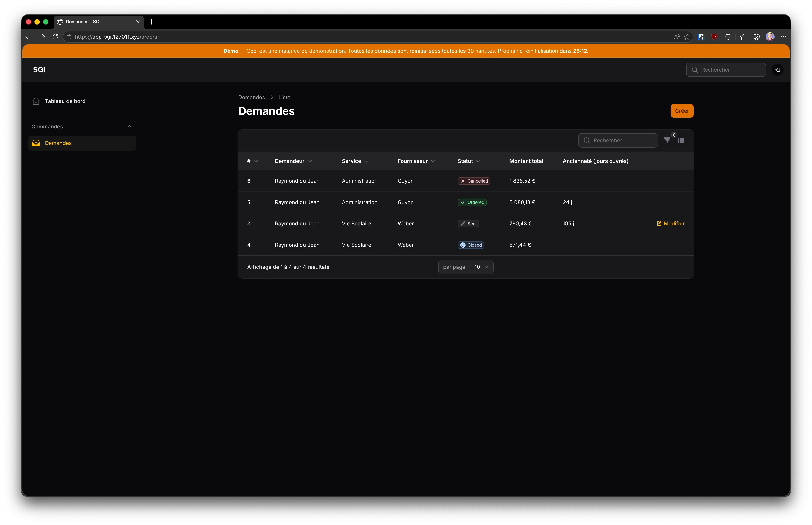Go back using the browser back arrow

point(29,37)
